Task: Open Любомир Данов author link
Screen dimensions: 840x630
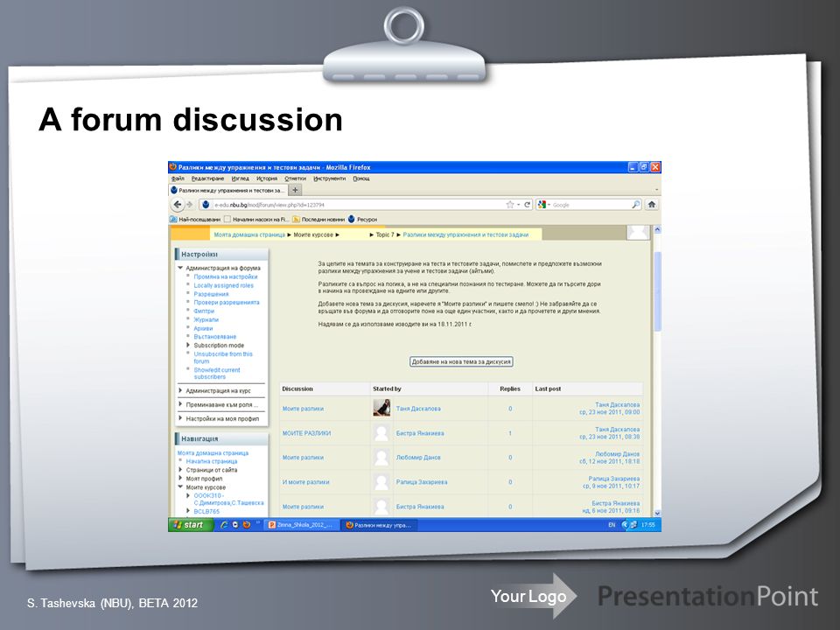Action: [418, 458]
